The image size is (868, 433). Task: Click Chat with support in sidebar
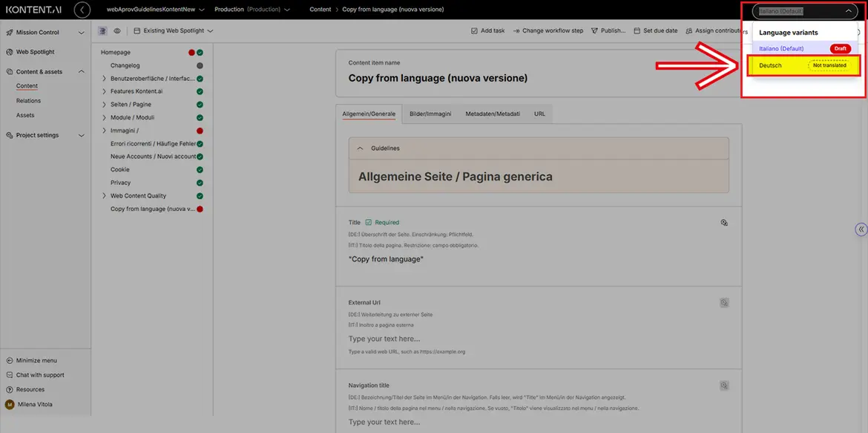coord(40,375)
